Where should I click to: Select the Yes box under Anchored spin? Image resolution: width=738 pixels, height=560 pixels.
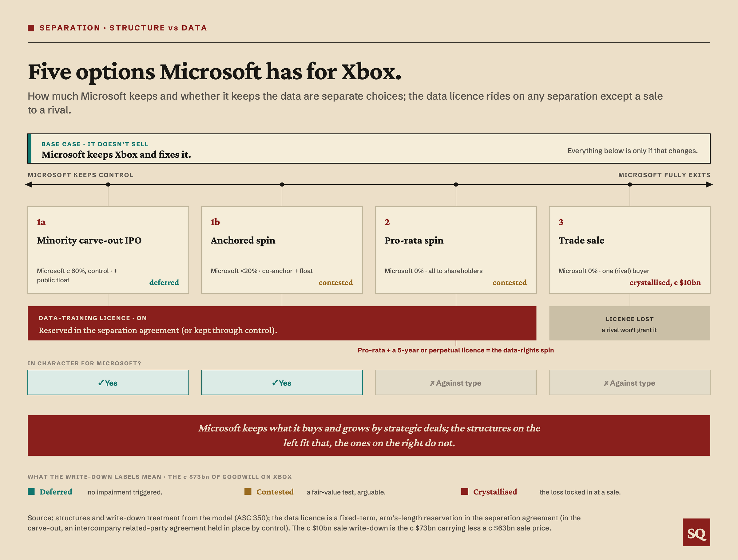tap(282, 383)
